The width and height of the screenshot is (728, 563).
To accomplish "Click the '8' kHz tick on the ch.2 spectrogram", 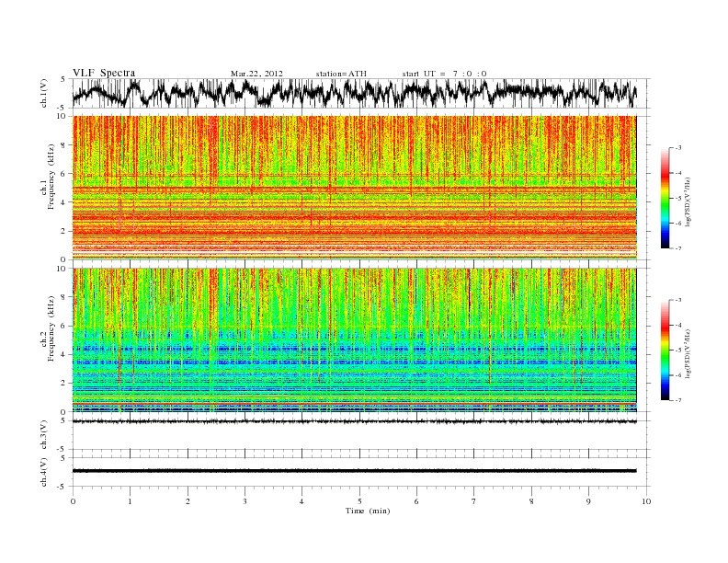I will pyautogui.click(x=64, y=297).
